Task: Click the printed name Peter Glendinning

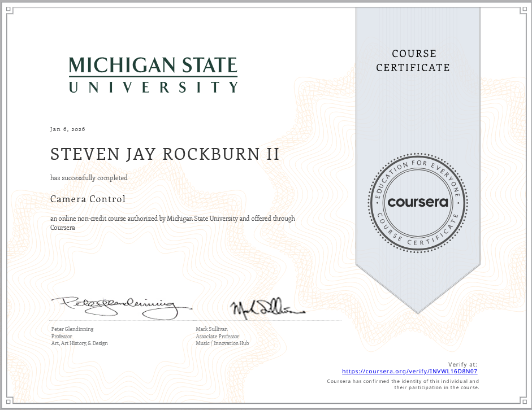Action: click(72, 329)
